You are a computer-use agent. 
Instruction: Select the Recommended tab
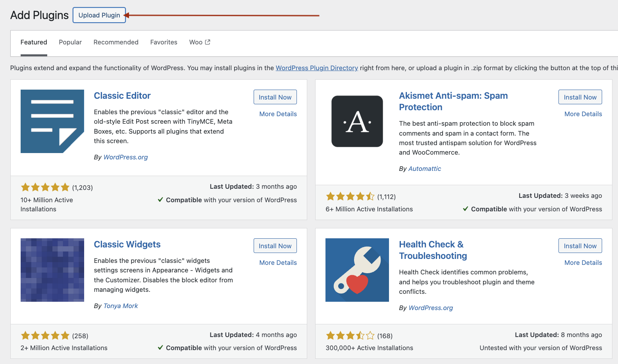click(116, 42)
